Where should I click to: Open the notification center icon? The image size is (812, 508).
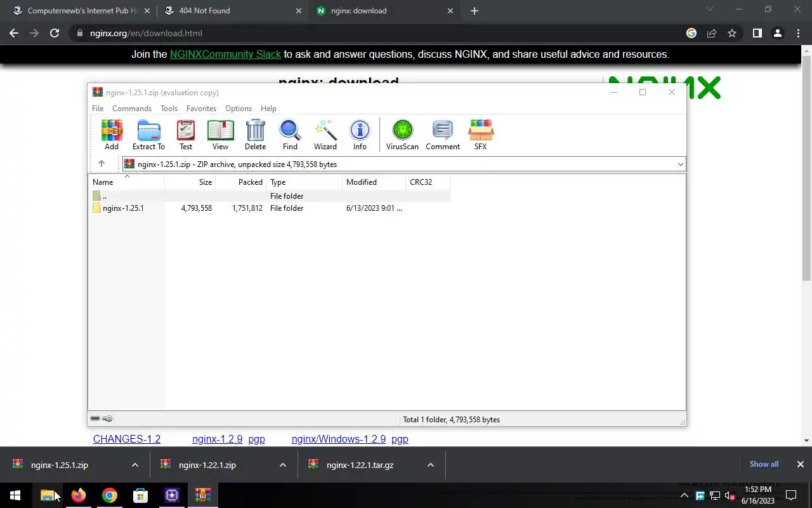(x=791, y=495)
